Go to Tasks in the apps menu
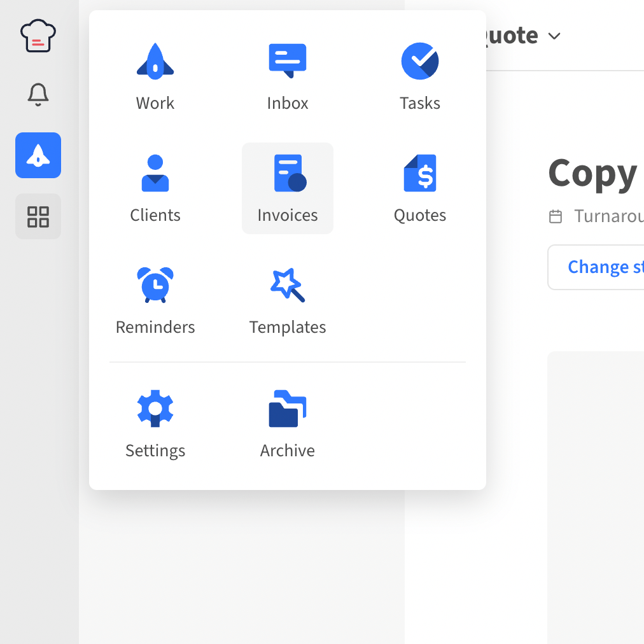644x644 pixels. pos(420,76)
